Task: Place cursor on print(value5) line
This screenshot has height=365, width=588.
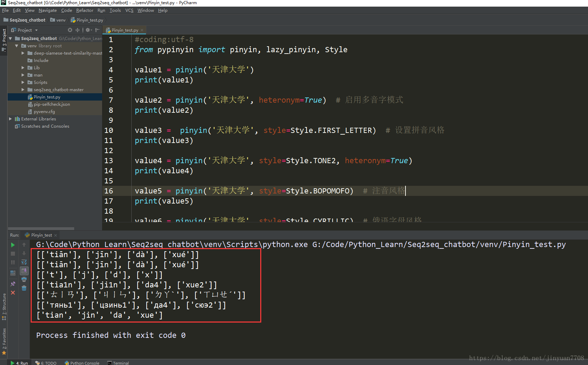Action: click(164, 201)
